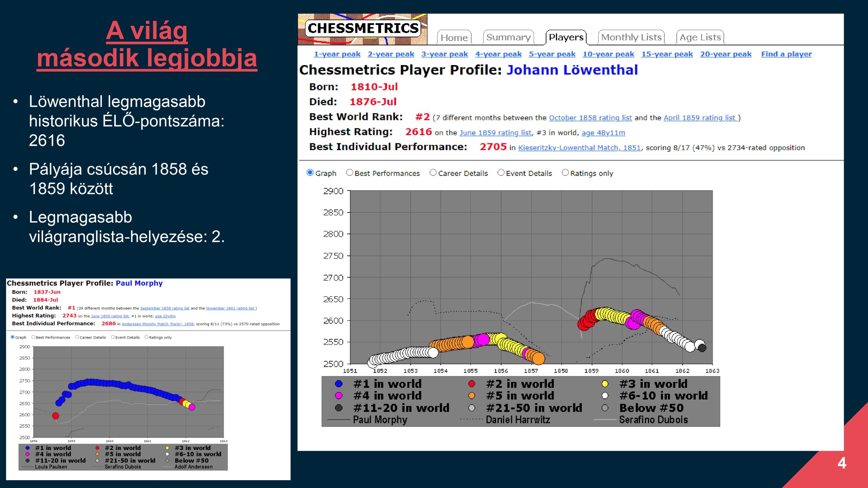The image size is (868, 488).
Task: Open the Find a player link
Action: tap(786, 54)
